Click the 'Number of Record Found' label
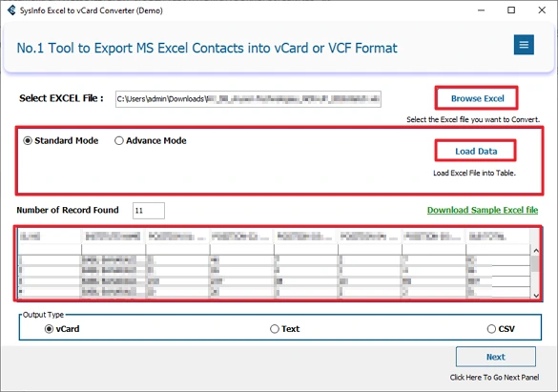This screenshot has height=392, width=558. click(x=68, y=210)
